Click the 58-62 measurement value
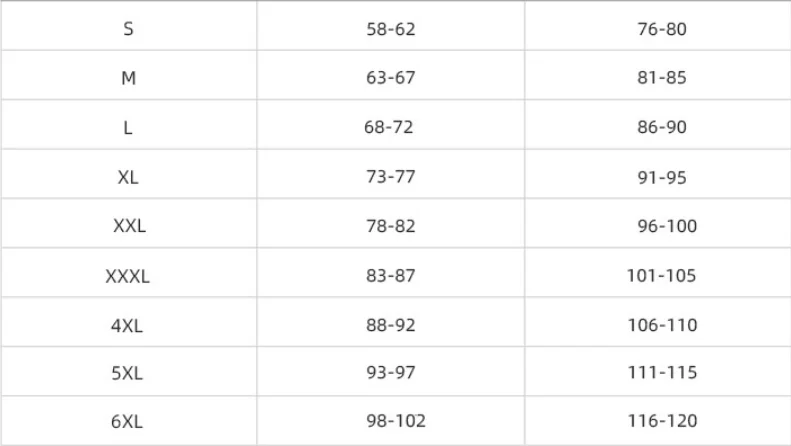791x446 pixels. click(x=391, y=29)
